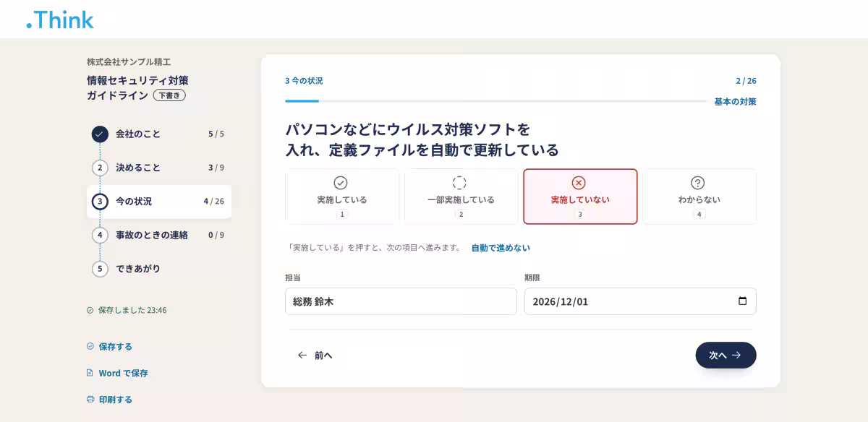Viewport: 868px width, 422px height.
Task: Click '印刷する' to print
Action: [109, 400]
